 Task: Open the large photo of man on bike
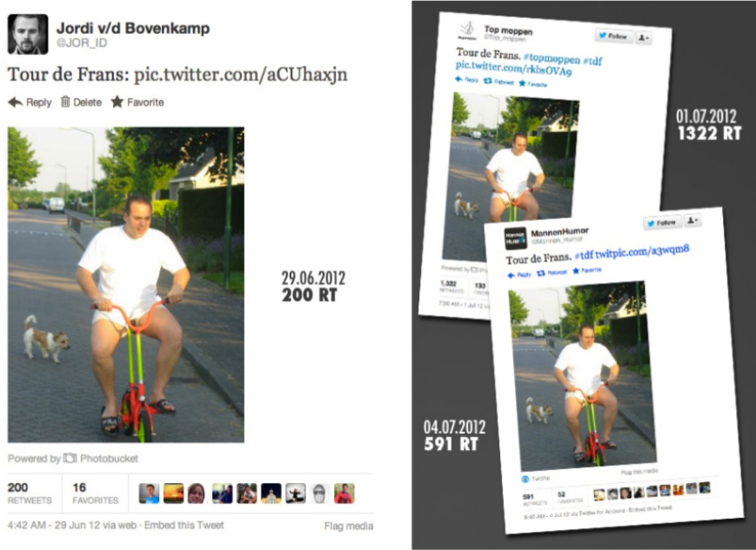[x=126, y=285]
